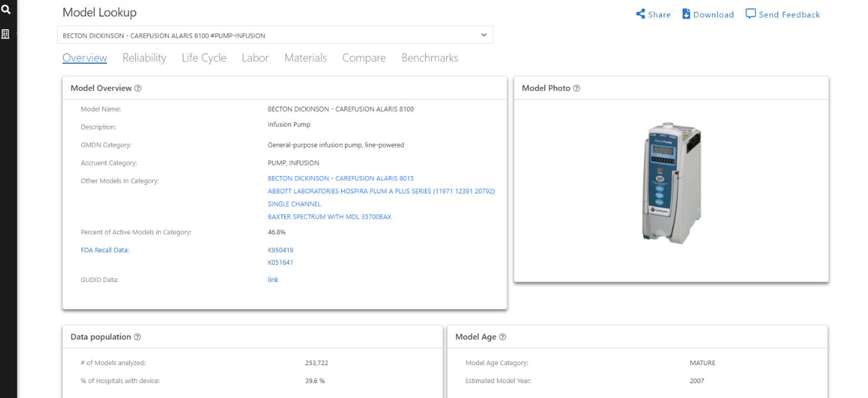Open the model selection combo box
The width and height of the screenshot is (868, 398).
pos(275,35)
